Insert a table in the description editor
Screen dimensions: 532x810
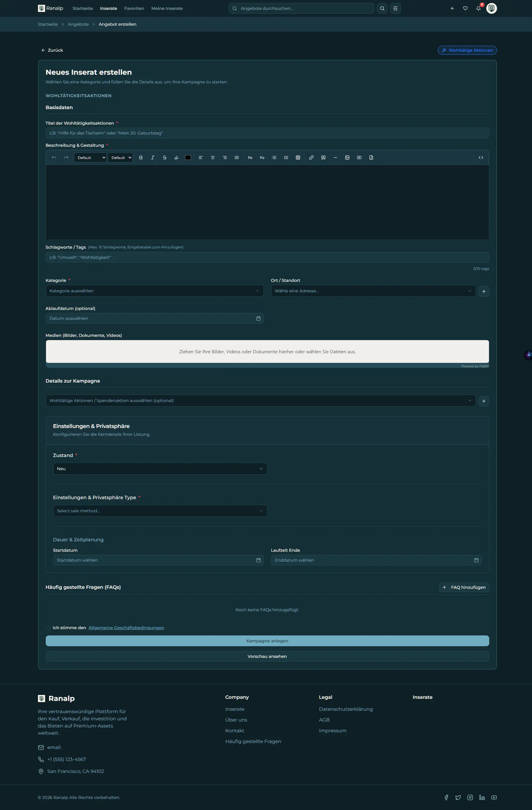pyautogui.click(x=298, y=158)
